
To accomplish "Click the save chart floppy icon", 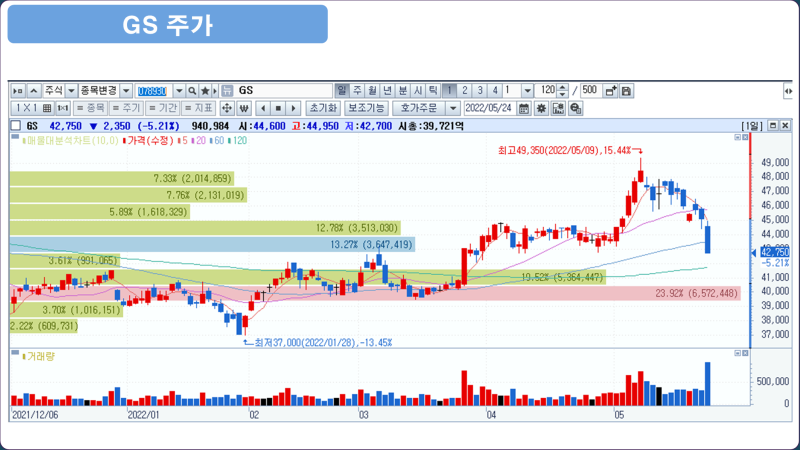I will [x=627, y=91].
